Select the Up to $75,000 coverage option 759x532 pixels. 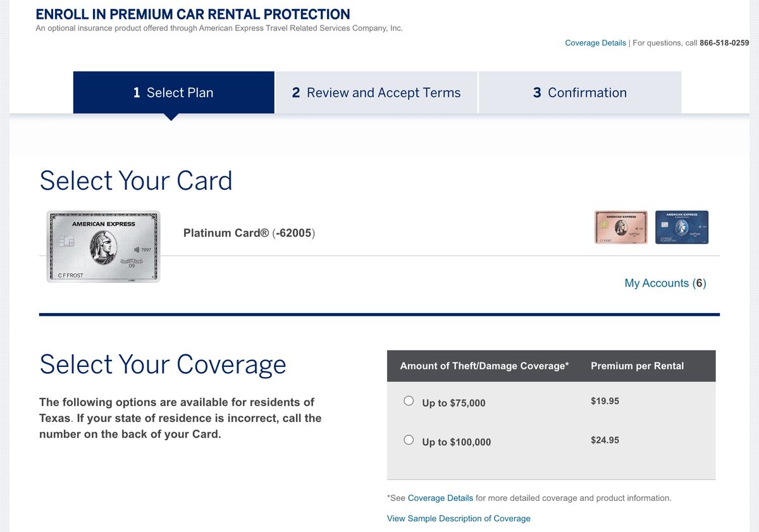coord(409,400)
